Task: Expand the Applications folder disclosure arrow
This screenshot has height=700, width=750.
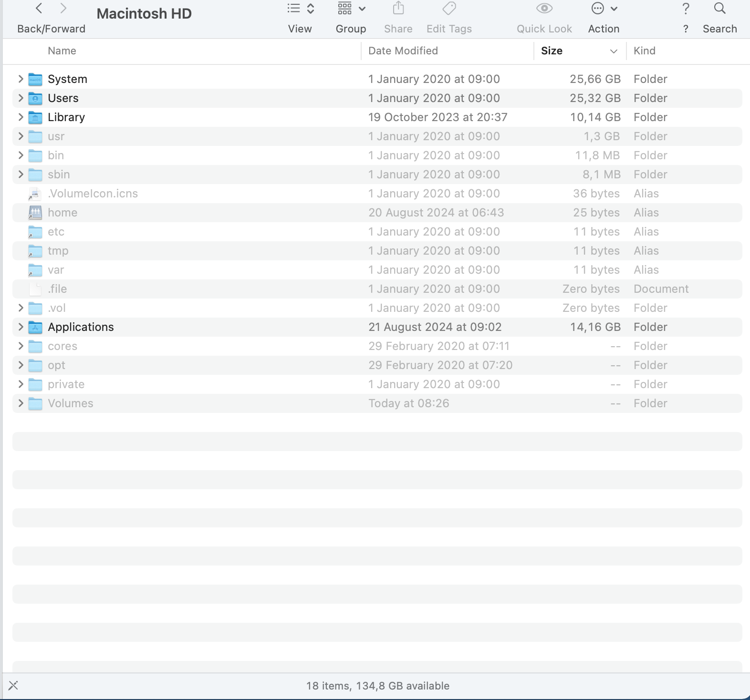Action: (21, 327)
